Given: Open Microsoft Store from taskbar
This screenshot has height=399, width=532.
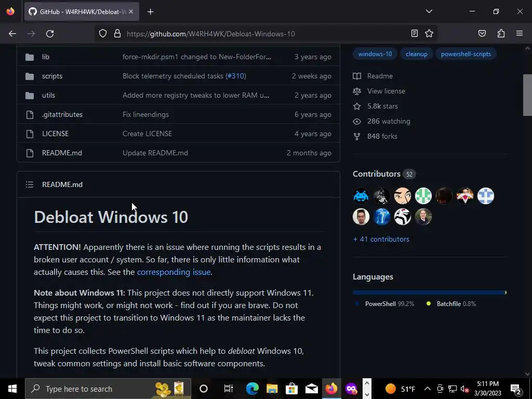Looking at the screenshot, I should [291, 389].
